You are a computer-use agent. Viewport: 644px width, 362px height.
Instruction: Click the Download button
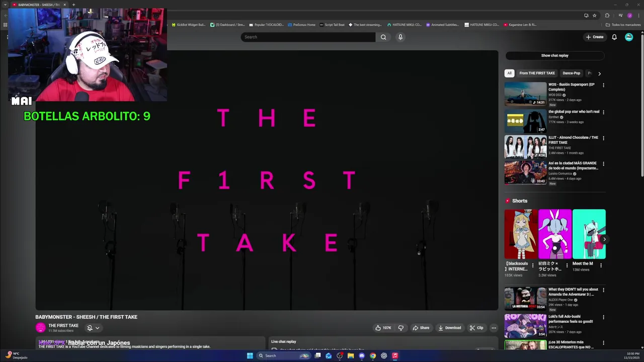pos(450,328)
